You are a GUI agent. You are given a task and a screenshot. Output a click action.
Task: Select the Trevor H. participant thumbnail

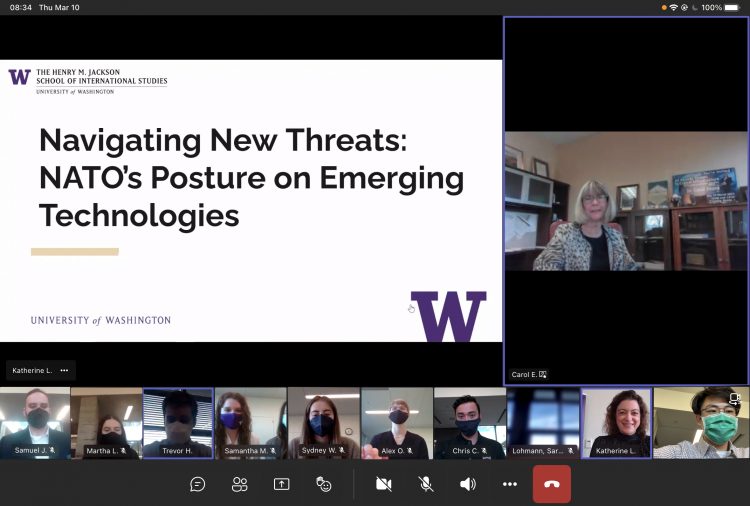coord(178,423)
